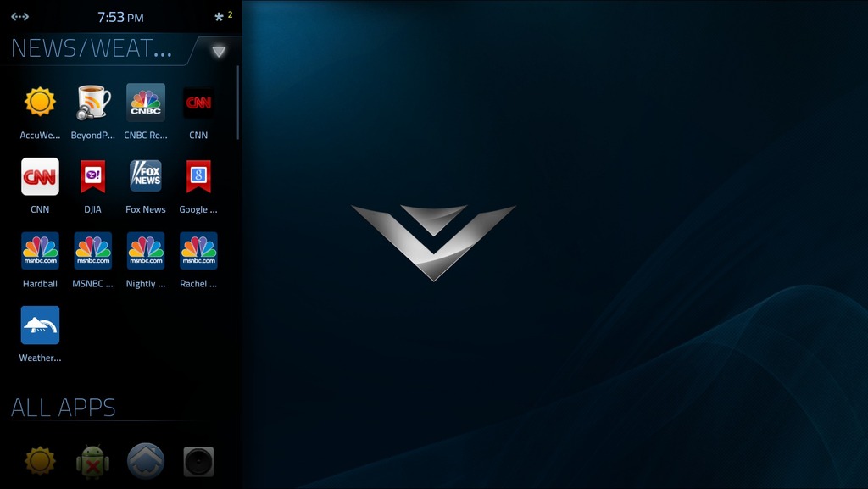
Task: Click the ALL APPS section heading
Action: pyautogui.click(x=63, y=408)
